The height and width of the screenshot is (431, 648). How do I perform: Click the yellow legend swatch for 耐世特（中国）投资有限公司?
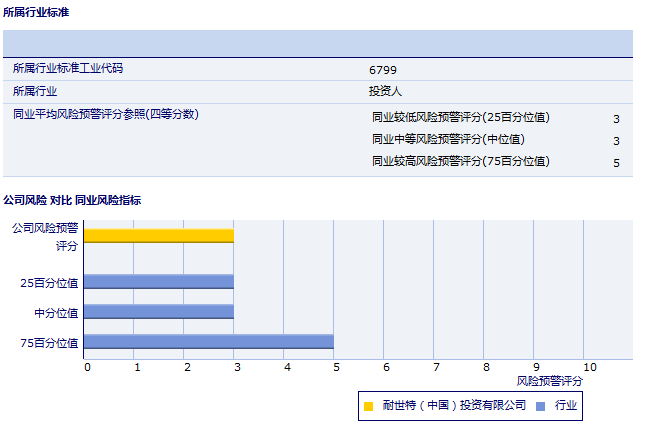click(x=368, y=406)
